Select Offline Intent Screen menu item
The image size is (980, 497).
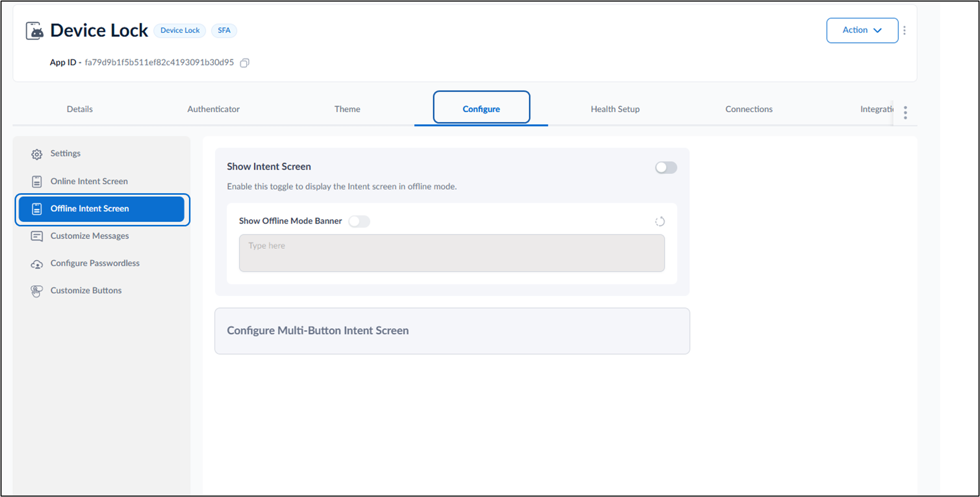pos(101,209)
